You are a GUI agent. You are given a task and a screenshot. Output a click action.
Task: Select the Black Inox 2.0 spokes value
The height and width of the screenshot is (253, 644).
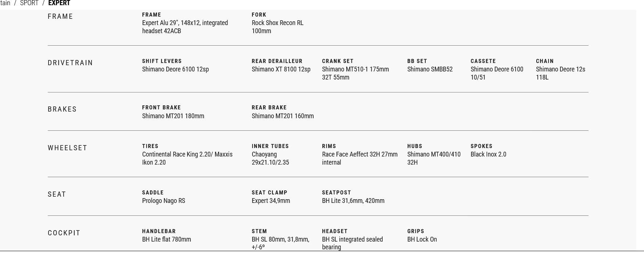[x=488, y=154]
